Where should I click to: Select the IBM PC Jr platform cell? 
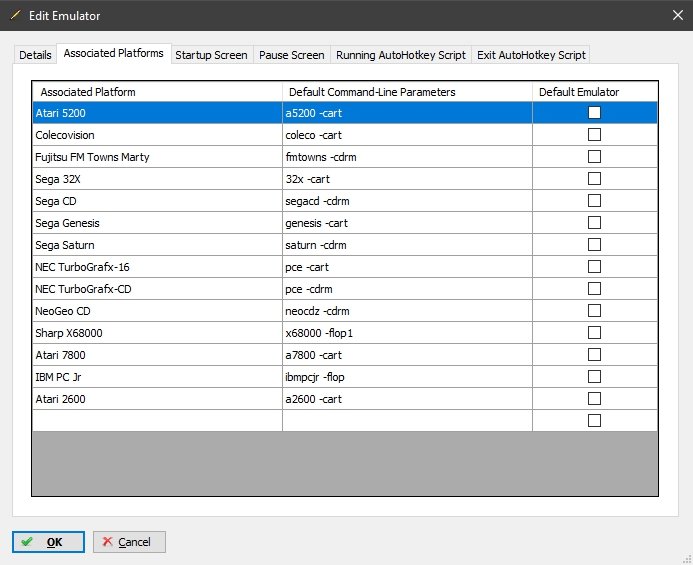[x=157, y=377]
